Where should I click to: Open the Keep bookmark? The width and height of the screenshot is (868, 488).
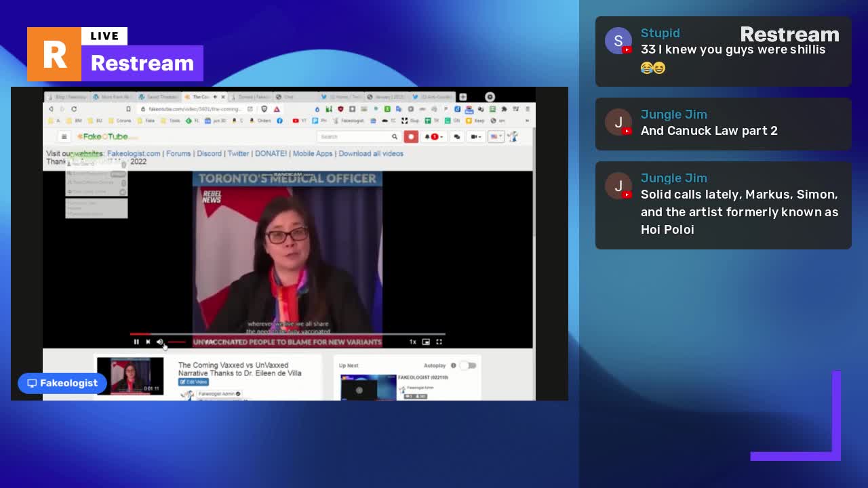[x=475, y=121]
